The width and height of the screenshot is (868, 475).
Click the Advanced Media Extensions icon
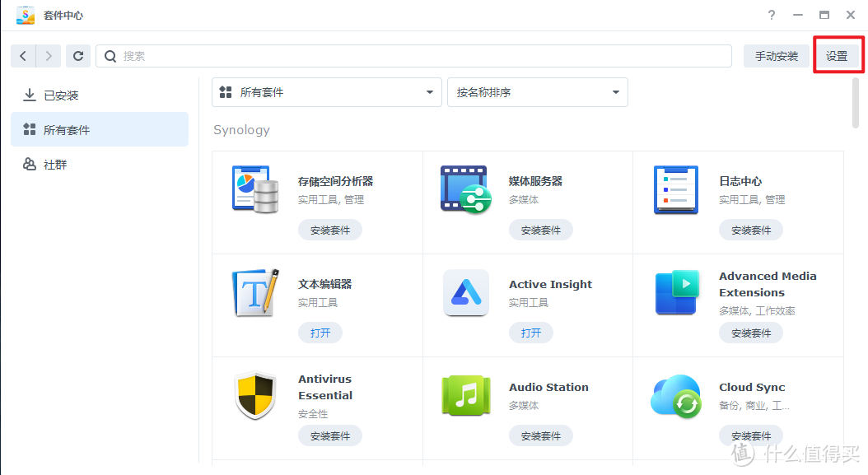pyautogui.click(x=676, y=292)
